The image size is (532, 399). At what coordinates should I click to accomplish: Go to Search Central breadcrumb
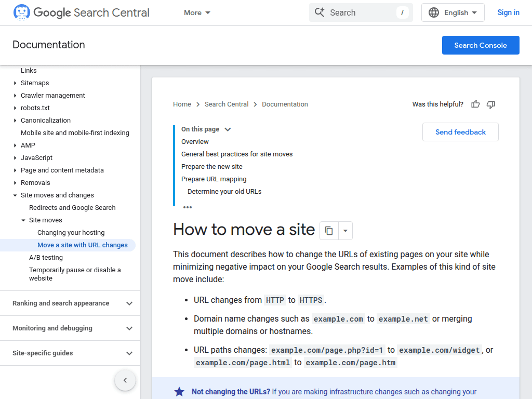pos(227,104)
